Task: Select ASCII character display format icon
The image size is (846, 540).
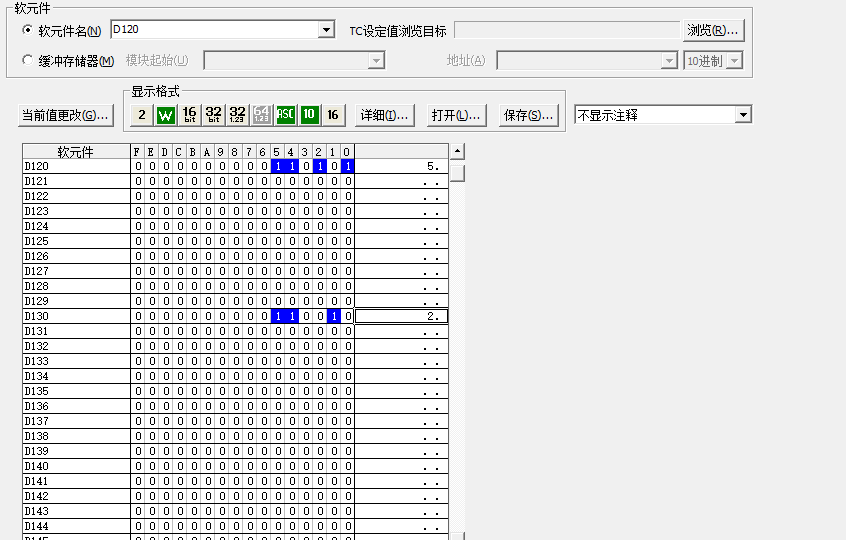Action: pos(286,115)
